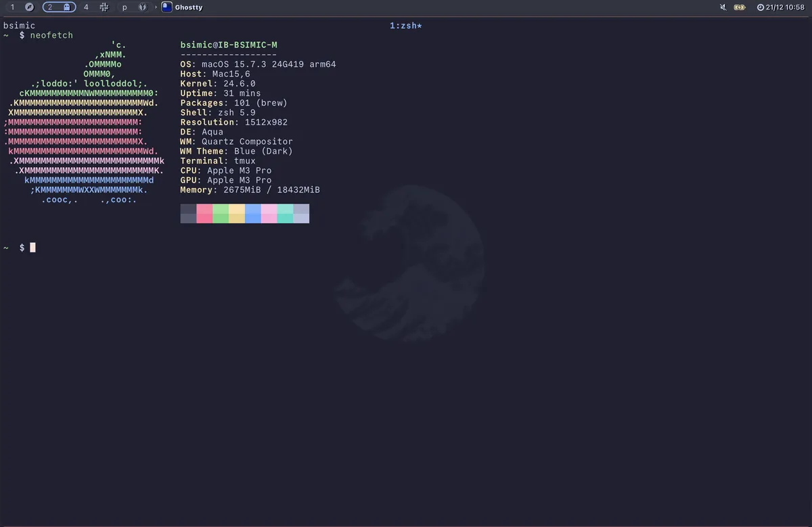Click the light pink swatch next to teal
Screen dimensions: 812x527
pyautogui.click(x=269, y=214)
